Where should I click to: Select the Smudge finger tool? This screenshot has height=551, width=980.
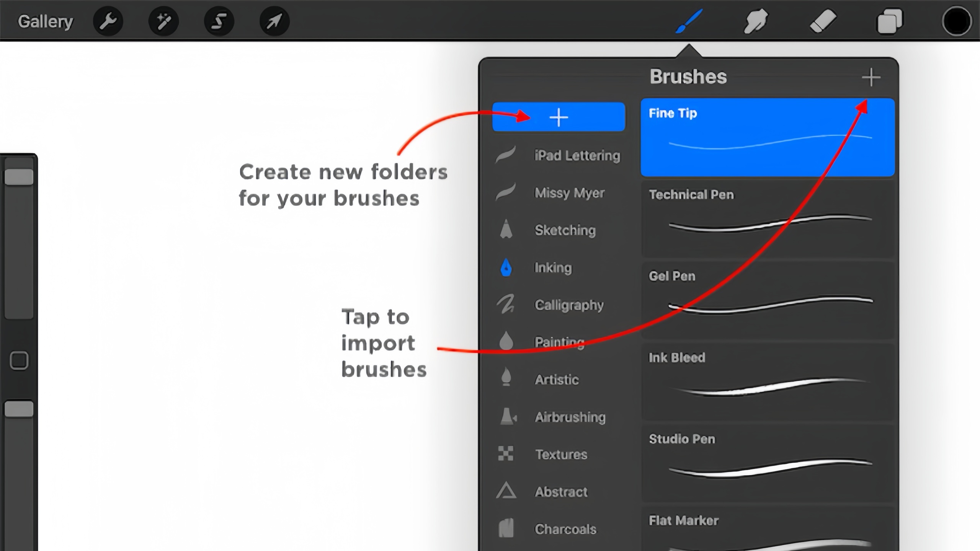point(755,21)
